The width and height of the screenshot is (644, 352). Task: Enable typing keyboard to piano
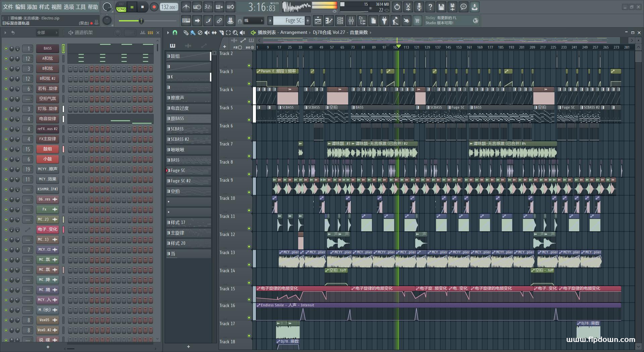pyautogui.click(x=186, y=21)
